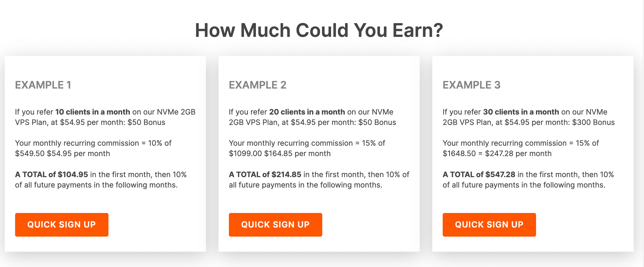The image size is (644, 267).
Task: Click the QUICK SIGN UP button under Example 2
Action: point(275,224)
